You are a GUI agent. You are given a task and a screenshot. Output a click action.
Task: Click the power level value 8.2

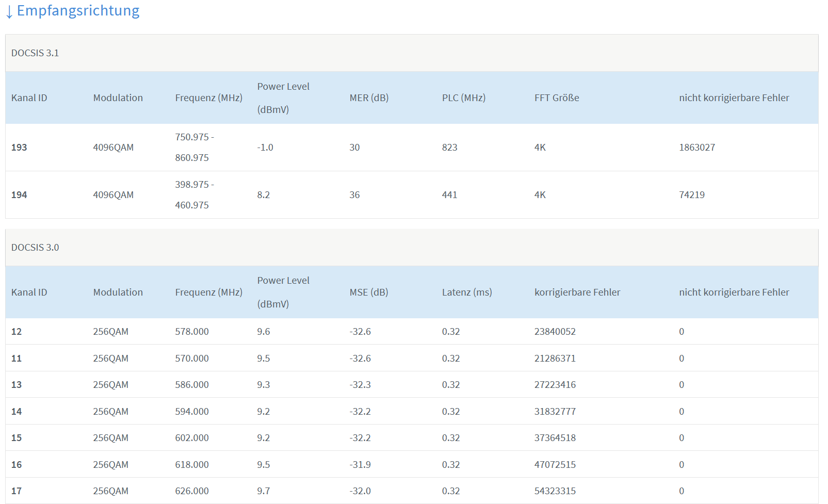coord(264,195)
